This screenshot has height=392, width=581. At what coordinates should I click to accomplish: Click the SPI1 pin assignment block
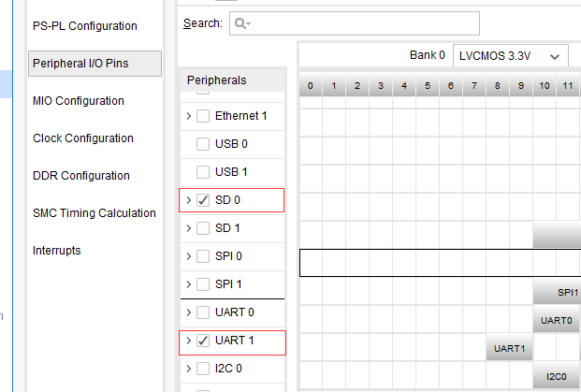coord(557,292)
